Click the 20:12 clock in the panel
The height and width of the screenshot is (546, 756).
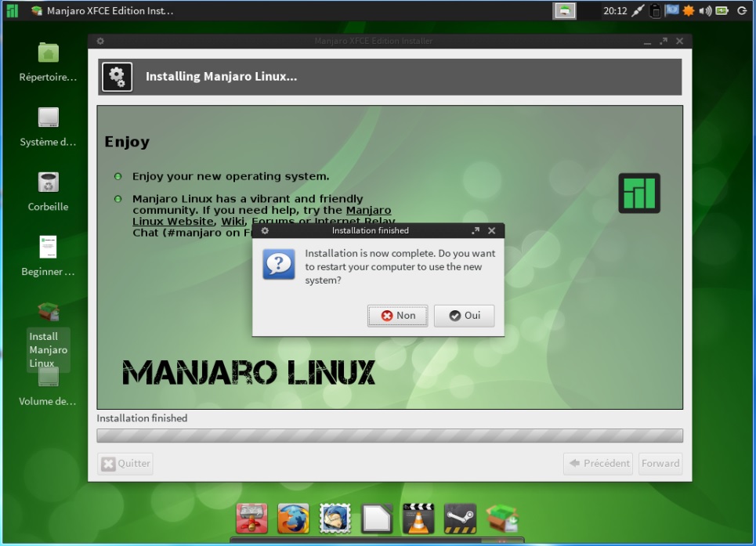point(615,11)
